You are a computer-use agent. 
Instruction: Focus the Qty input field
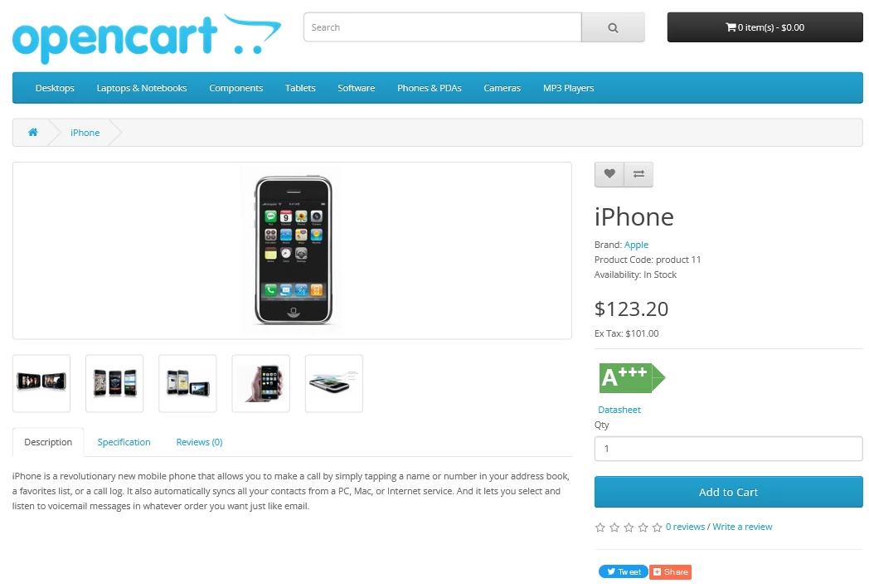click(728, 449)
